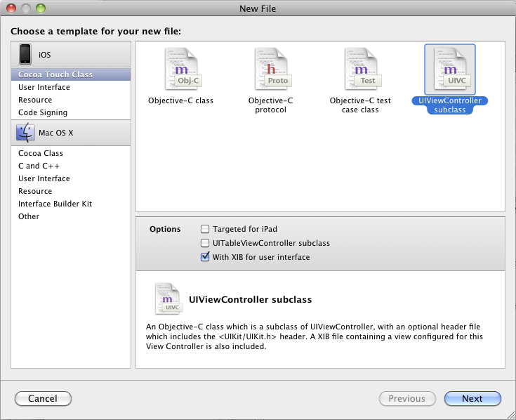Image resolution: width=516 pixels, height=420 pixels.
Task: Select the UIViewController subclass template icon
Action: click(450, 70)
